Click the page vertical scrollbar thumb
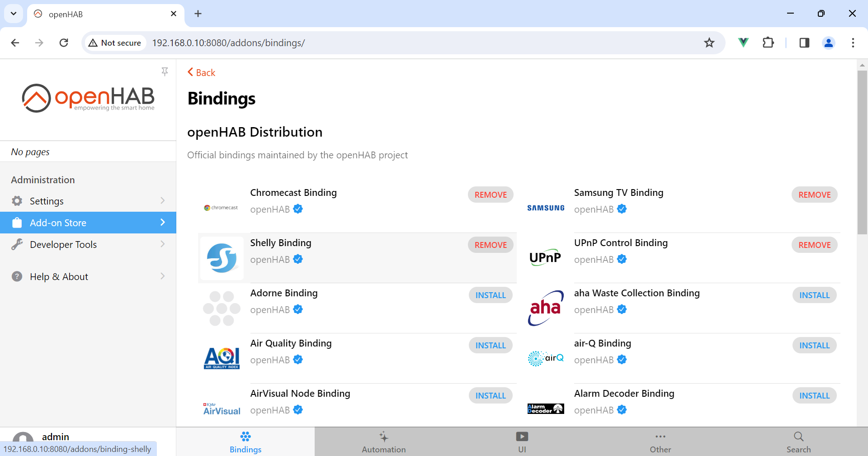 point(862,152)
